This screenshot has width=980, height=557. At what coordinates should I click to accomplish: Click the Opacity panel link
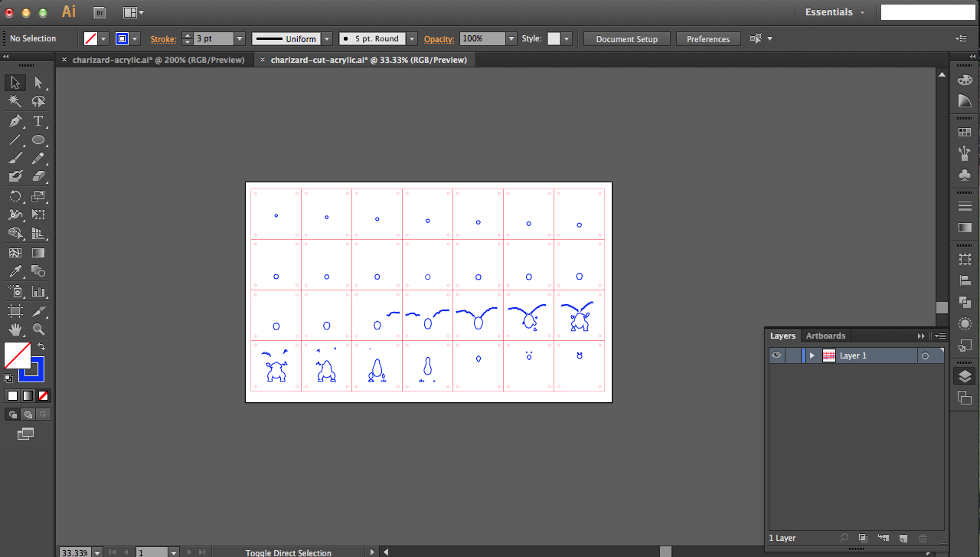[439, 39]
